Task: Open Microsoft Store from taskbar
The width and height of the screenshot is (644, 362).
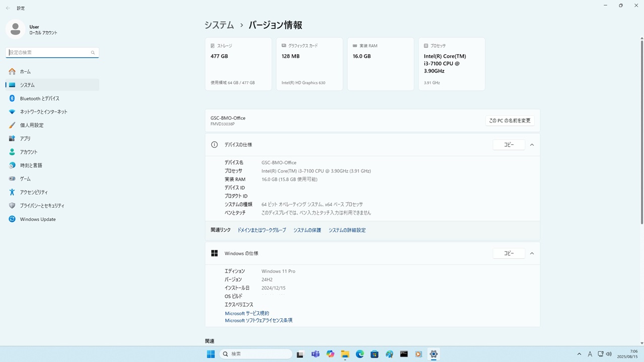Action: [374, 354]
